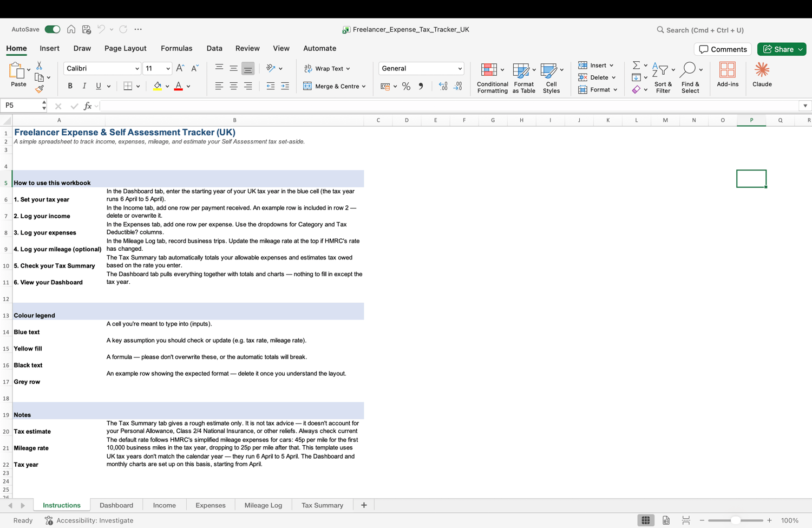Click the Name Box showing P5

(21, 106)
